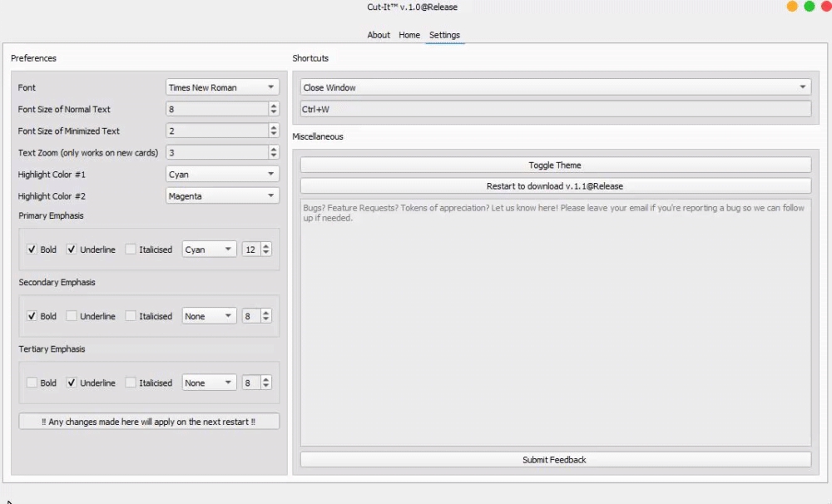
Task: Uncheck Bold under Primary Emphasis
Action: [32, 250]
